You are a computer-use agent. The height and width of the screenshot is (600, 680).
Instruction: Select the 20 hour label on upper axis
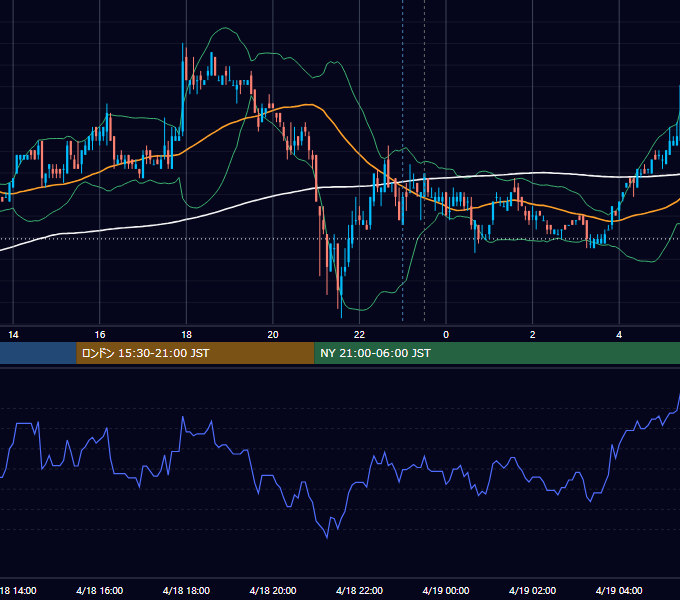coord(273,335)
